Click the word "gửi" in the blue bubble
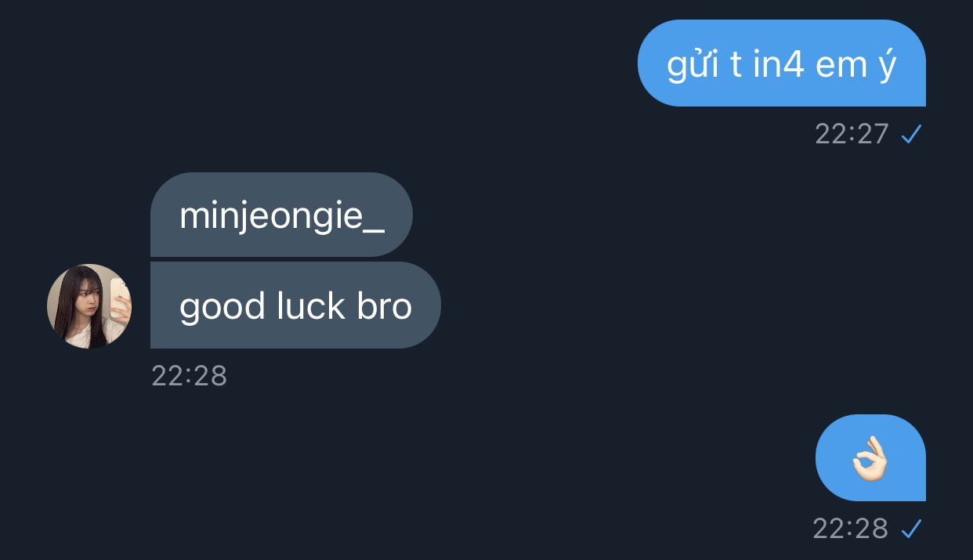This screenshot has height=560, width=973. pos(693,66)
